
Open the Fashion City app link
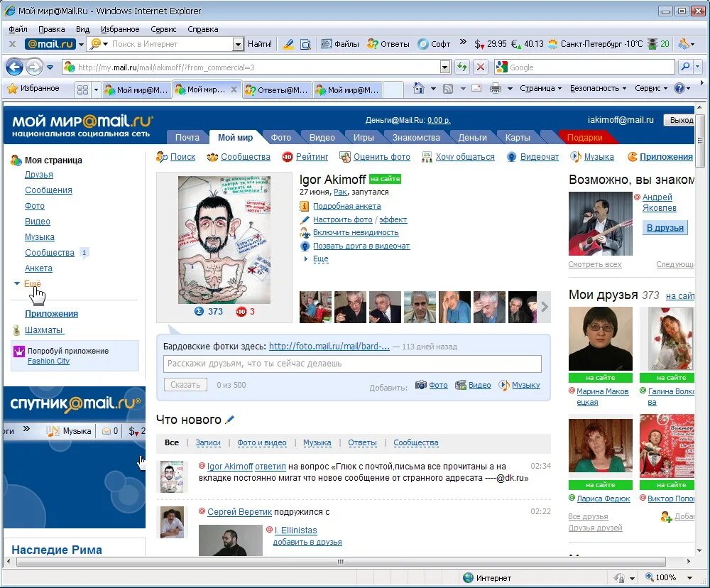coord(48,361)
